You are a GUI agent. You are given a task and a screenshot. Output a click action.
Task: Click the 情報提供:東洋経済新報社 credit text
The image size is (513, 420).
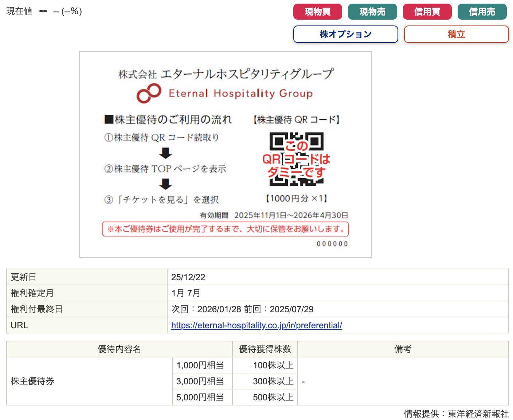click(456, 414)
